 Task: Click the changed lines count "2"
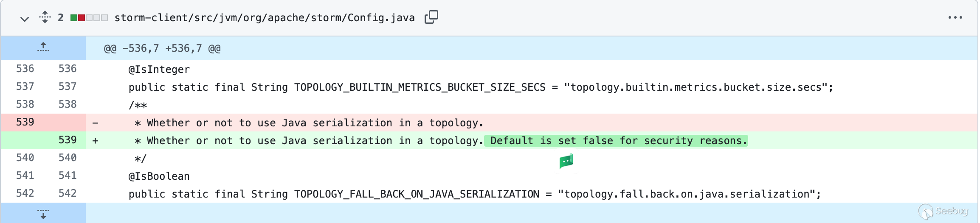coord(61,18)
